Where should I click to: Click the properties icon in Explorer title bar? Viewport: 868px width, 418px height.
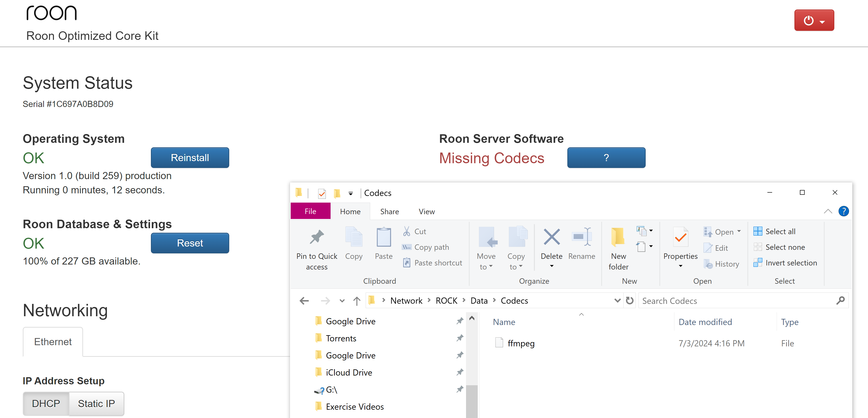point(322,193)
